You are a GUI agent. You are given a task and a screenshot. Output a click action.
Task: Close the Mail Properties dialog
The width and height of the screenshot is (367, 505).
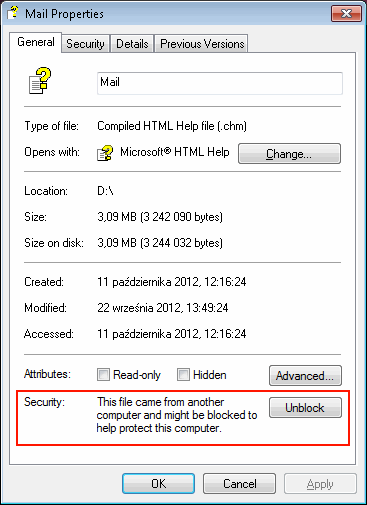coord(346,13)
